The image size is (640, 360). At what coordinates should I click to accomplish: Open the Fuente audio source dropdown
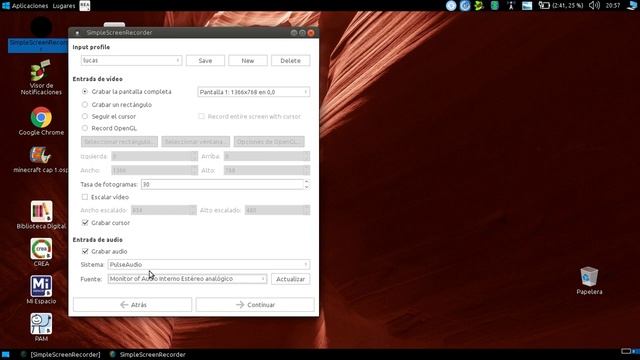point(187,279)
